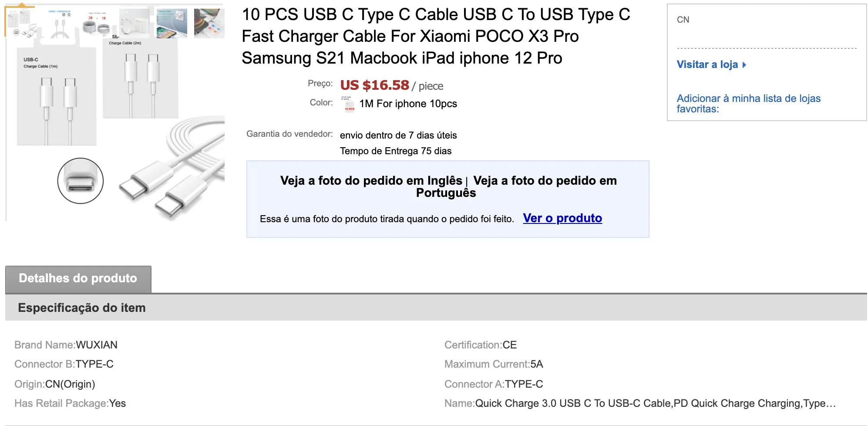Open the single white cable thumbnail
Screen dimensions: 868x426
(59, 23)
